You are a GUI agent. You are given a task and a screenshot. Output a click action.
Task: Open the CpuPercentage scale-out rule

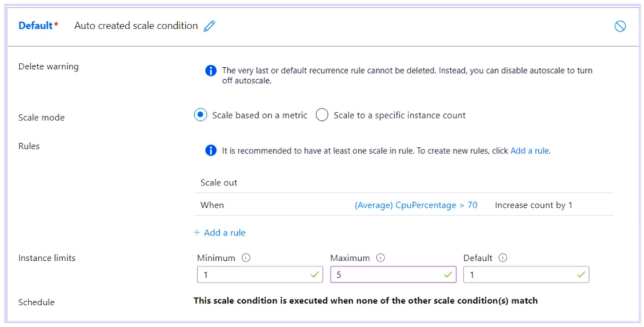416,205
